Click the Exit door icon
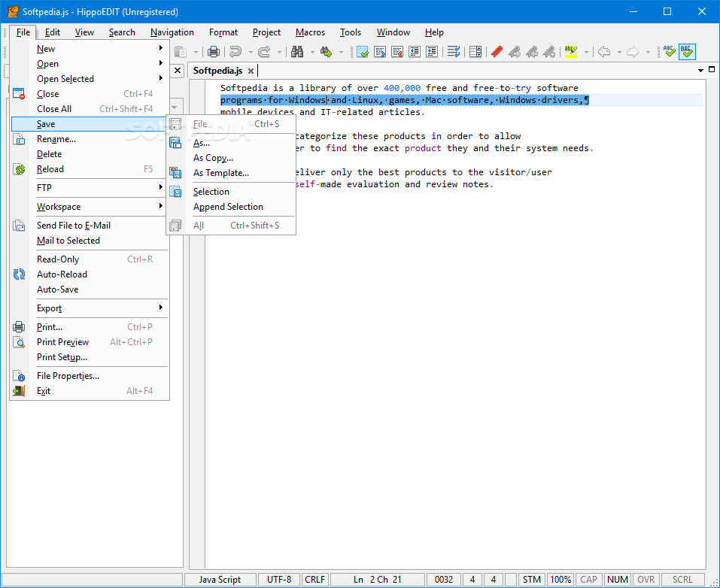 click(x=20, y=391)
